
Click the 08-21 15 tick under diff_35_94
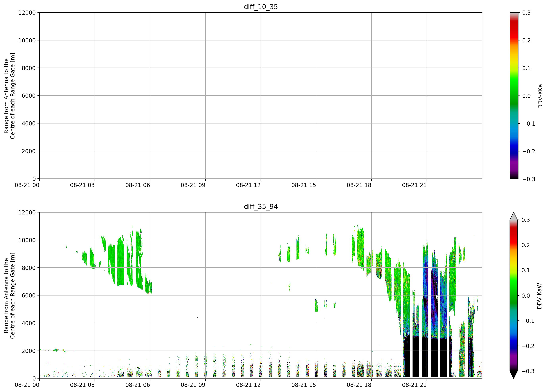tap(304, 385)
